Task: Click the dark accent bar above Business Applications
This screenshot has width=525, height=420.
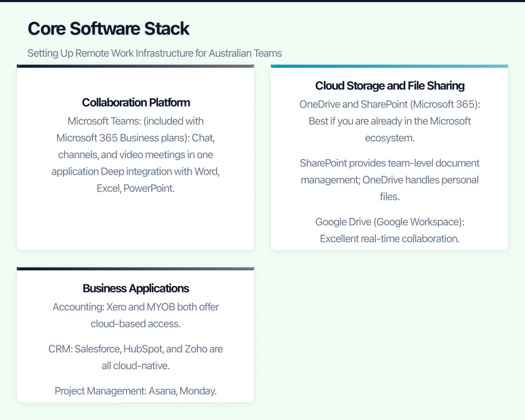Action: tap(135, 269)
